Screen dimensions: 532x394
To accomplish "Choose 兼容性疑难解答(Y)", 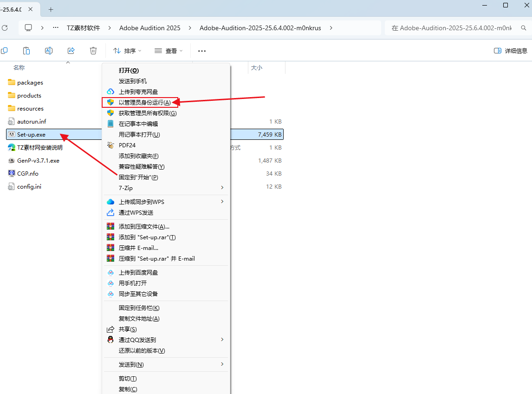I will (166, 166).
